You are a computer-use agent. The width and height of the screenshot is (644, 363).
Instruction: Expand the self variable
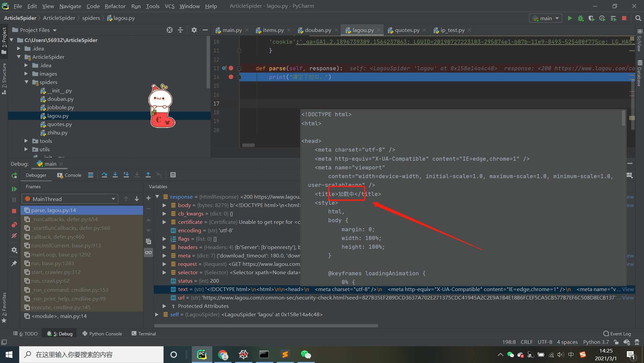157,314
